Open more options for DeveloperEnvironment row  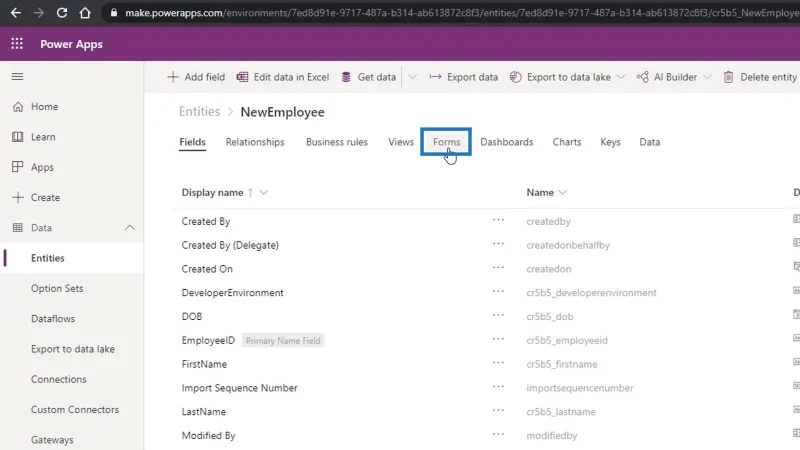498,291
